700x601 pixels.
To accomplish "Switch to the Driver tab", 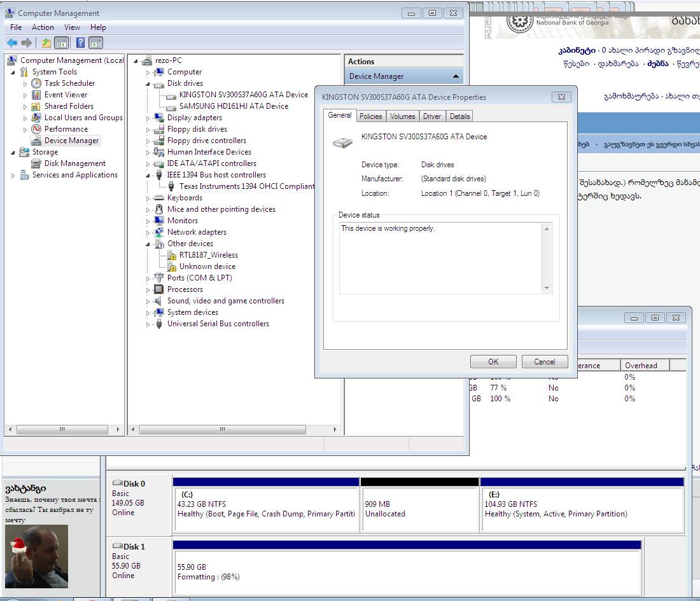I will (431, 116).
